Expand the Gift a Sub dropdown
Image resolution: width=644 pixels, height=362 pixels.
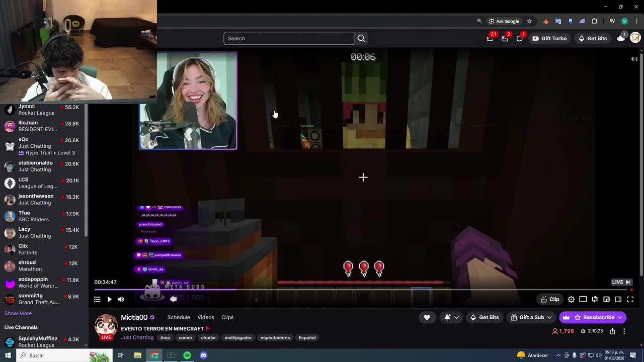(531, 317)
